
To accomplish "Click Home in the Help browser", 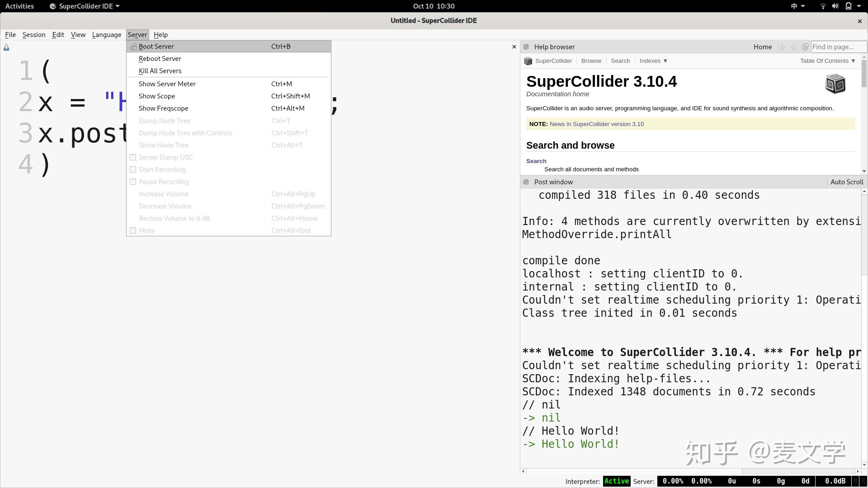I will 763,47.
